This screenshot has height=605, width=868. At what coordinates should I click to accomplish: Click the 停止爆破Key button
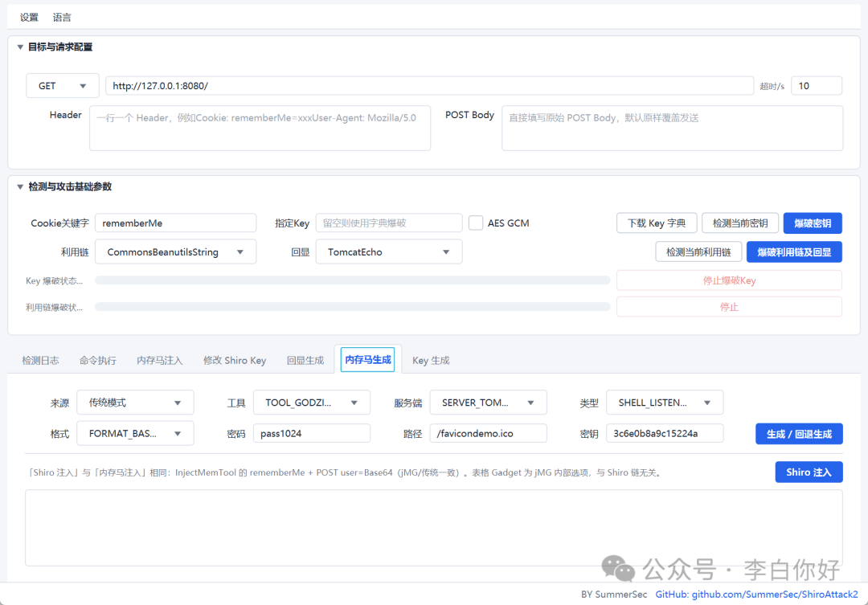(729, 280)
